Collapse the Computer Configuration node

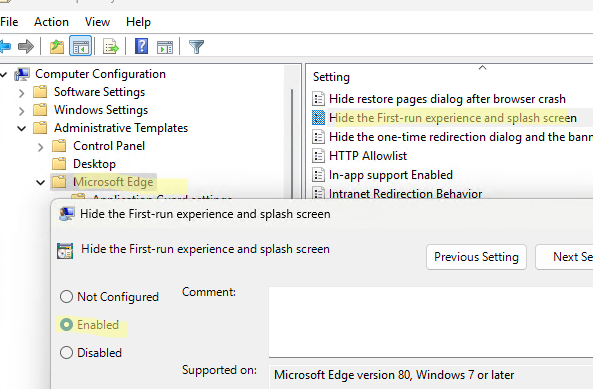pyautogui.click(x=3, y=74)
